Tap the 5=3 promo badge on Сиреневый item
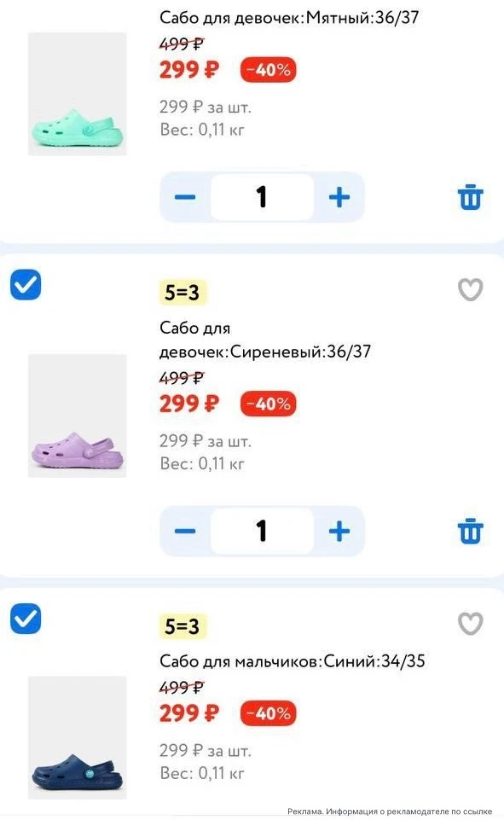 (x=182, y=293)
